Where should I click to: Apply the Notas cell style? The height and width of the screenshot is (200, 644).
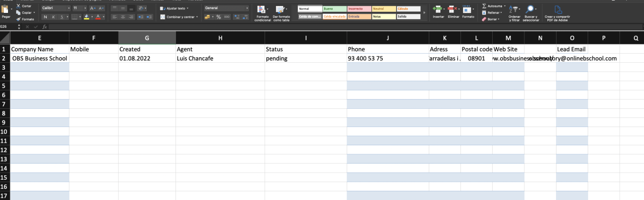tap(384, 17)
